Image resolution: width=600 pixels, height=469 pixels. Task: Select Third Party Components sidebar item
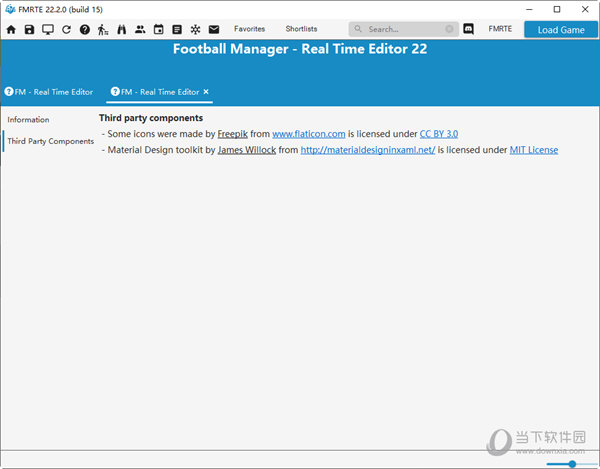pos(51,141)
